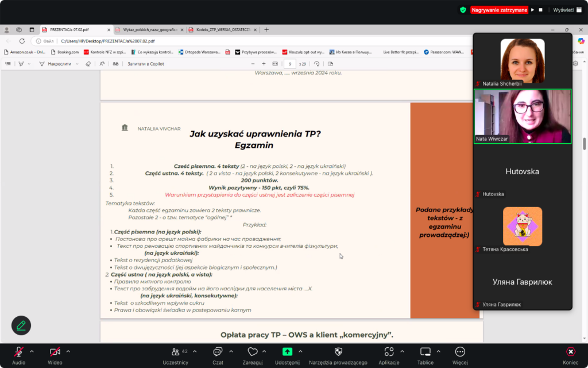The height and width of the screenshot is (368, 588).
Task: Click the green annotation pencil button
Action: (21, 325)
